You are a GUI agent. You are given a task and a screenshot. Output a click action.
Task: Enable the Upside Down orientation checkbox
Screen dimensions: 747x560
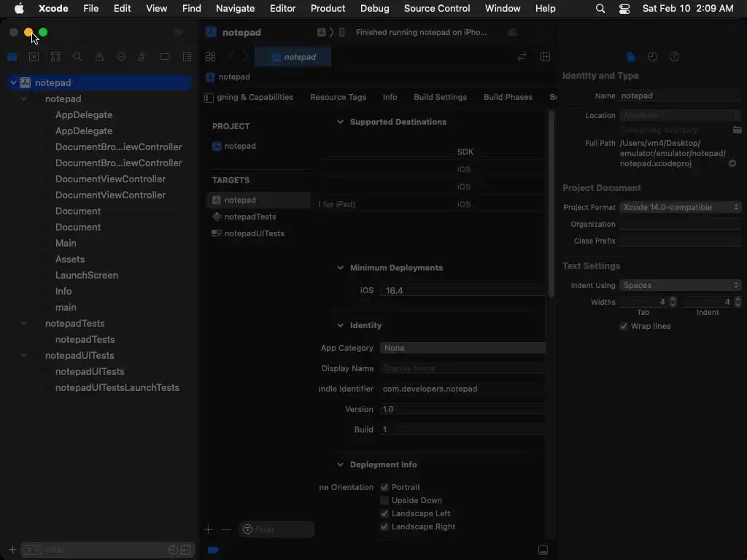[384, 500]
